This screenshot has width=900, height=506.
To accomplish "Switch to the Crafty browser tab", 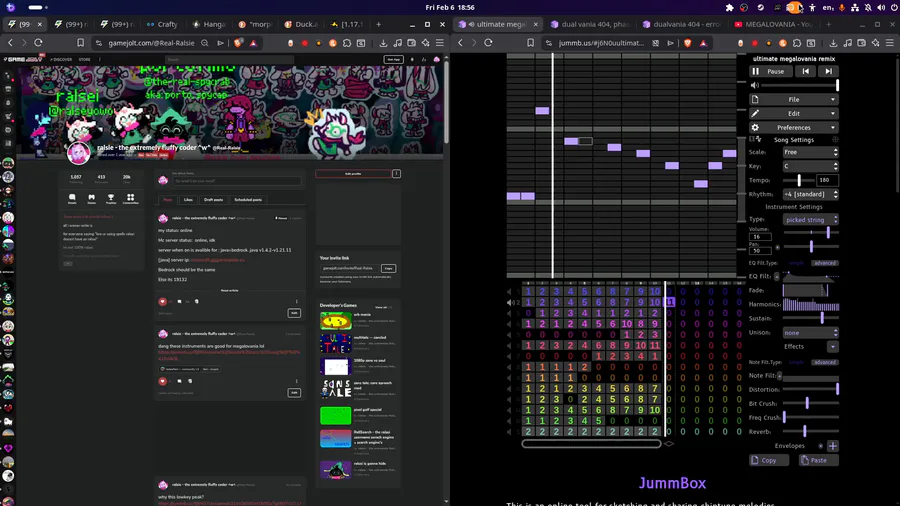I will tap(162, 25).
